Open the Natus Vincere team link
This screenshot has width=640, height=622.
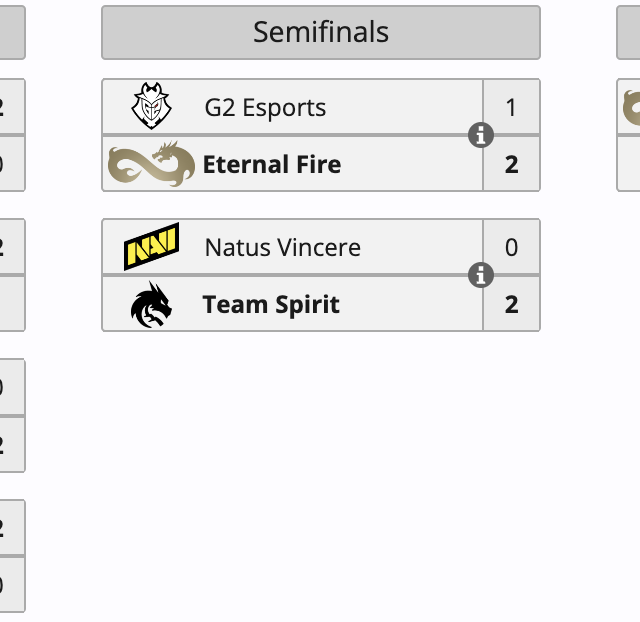tap(282, 247)
